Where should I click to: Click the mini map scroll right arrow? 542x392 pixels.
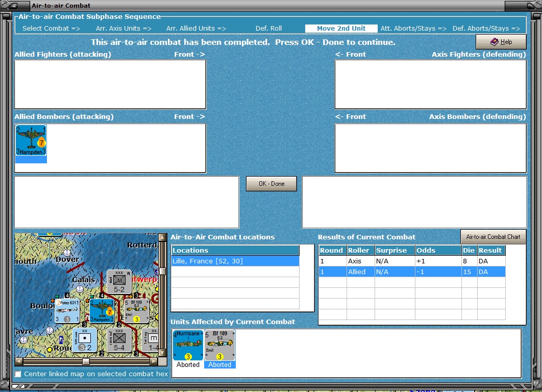point(154,361)
